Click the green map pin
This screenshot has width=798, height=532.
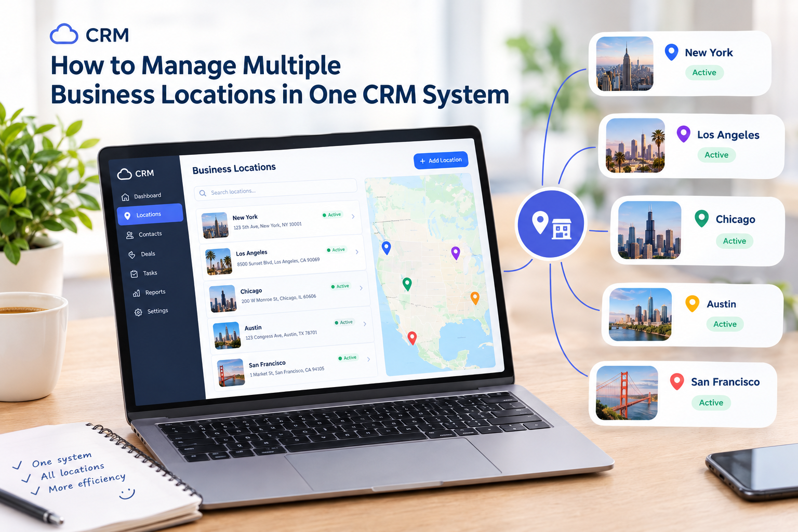coord(407,284)
